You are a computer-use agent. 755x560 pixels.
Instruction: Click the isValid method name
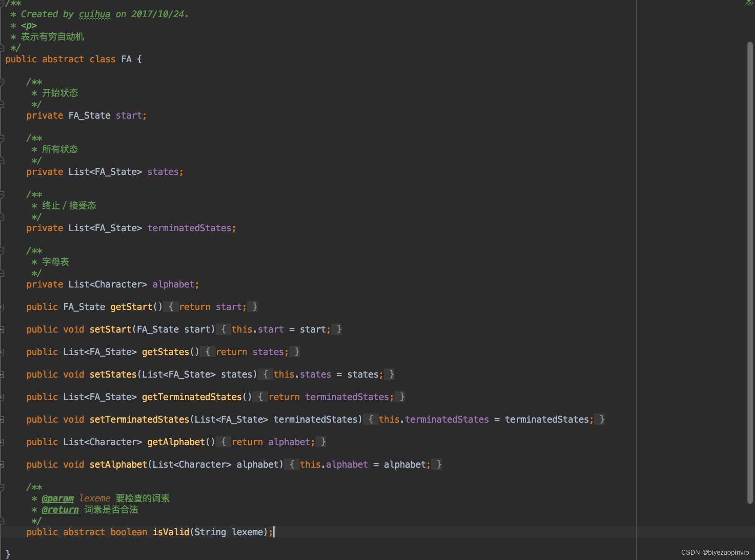171,532
